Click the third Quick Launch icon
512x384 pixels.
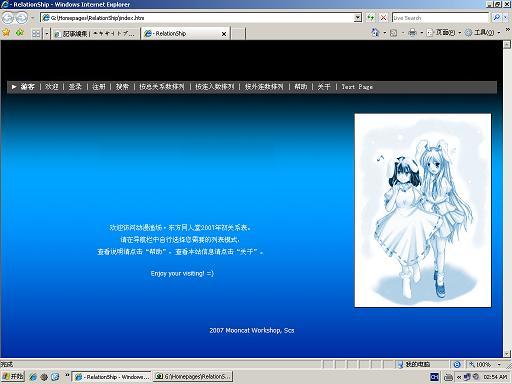(x=55, y=377)
